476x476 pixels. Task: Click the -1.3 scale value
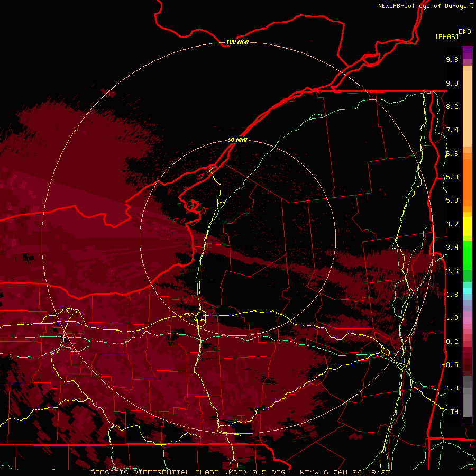coord(451,388)
